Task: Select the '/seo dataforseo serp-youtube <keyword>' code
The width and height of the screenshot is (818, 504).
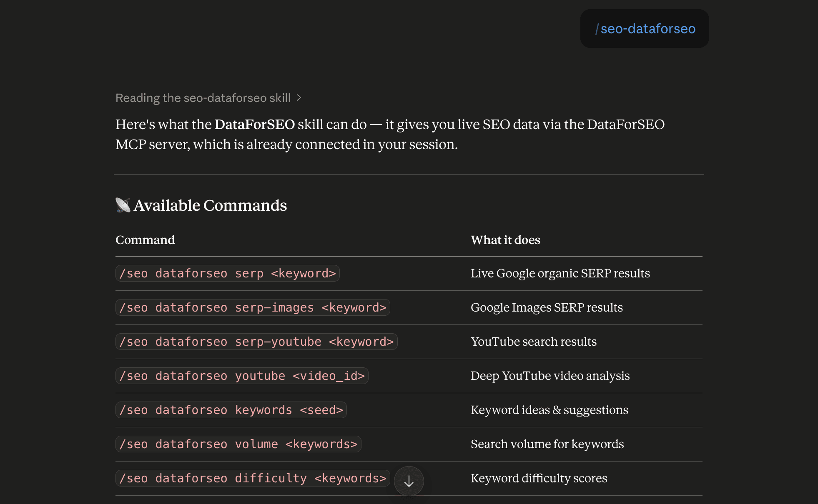Action: coord(256,342)
